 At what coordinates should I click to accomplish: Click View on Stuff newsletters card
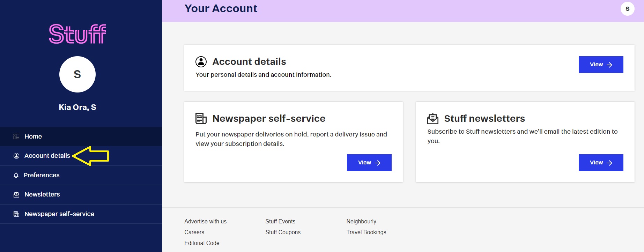[x=601, y=163]
